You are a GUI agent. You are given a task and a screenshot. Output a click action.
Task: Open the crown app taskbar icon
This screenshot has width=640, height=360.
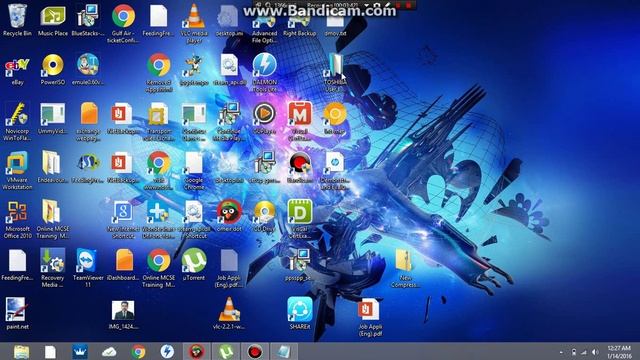point(80,351)
